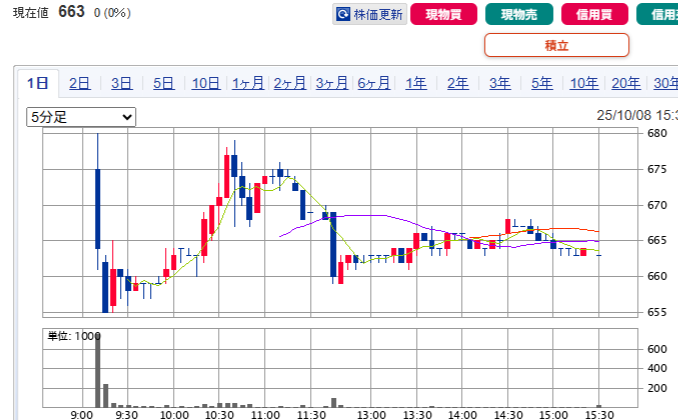This screenshot has height=420, width=678.
Task: Switch to the 3日 chart tab
Action: point(122,83)
